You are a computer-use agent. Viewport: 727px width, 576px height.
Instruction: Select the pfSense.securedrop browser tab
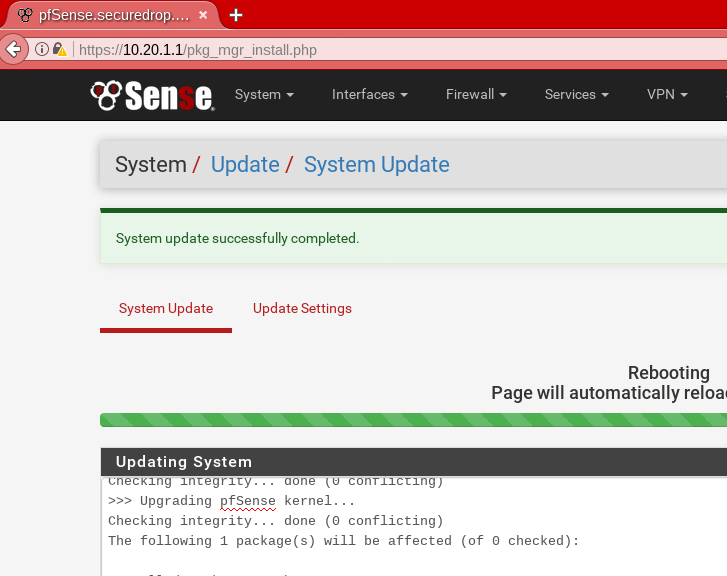[113, 15]
